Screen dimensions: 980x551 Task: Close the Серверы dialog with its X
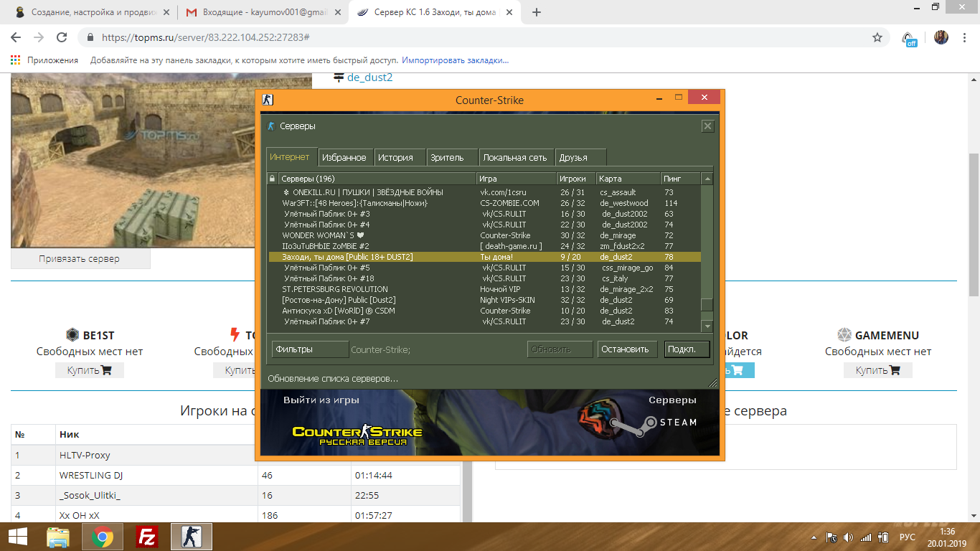point(707,126)
